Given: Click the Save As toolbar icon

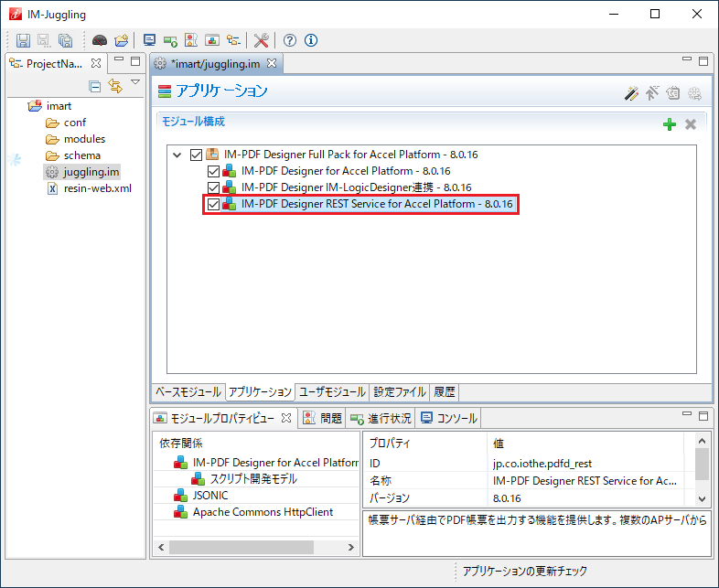Looking at the screenshot, I should pos(44,40).
